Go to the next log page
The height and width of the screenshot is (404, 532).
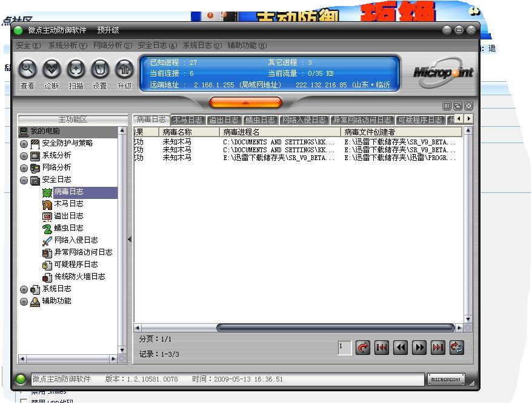419,347
